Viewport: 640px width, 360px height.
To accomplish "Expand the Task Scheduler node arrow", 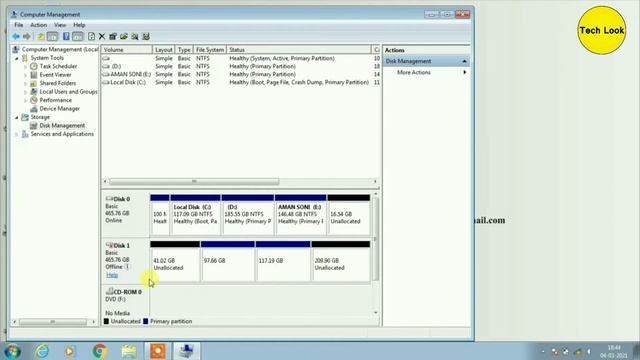I will [x=25, y=67].
